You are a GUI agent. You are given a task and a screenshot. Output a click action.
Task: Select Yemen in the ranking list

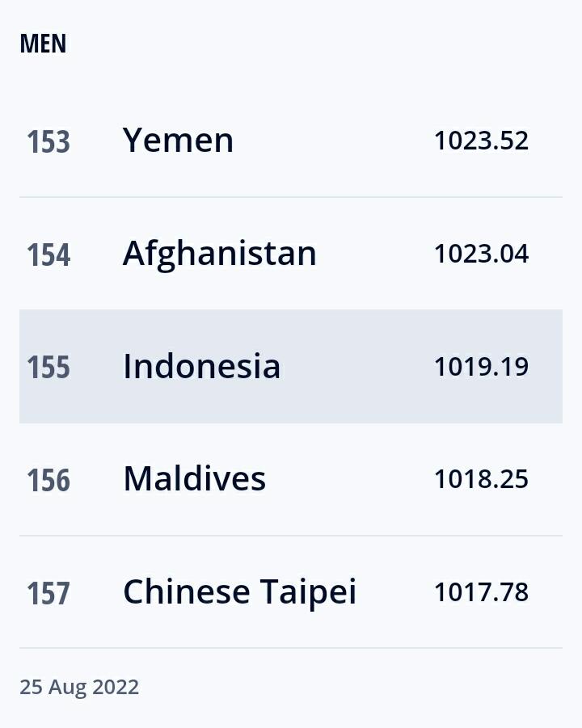(x=178, y=141)
